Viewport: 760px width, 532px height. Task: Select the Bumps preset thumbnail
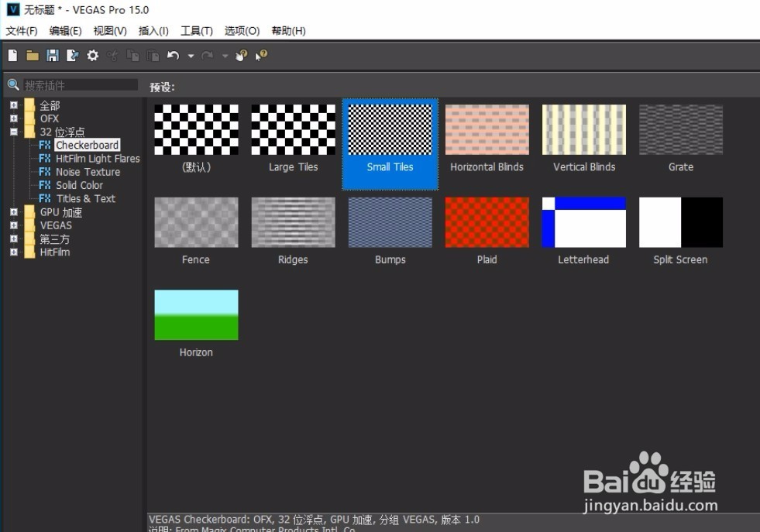click(390, 222)
